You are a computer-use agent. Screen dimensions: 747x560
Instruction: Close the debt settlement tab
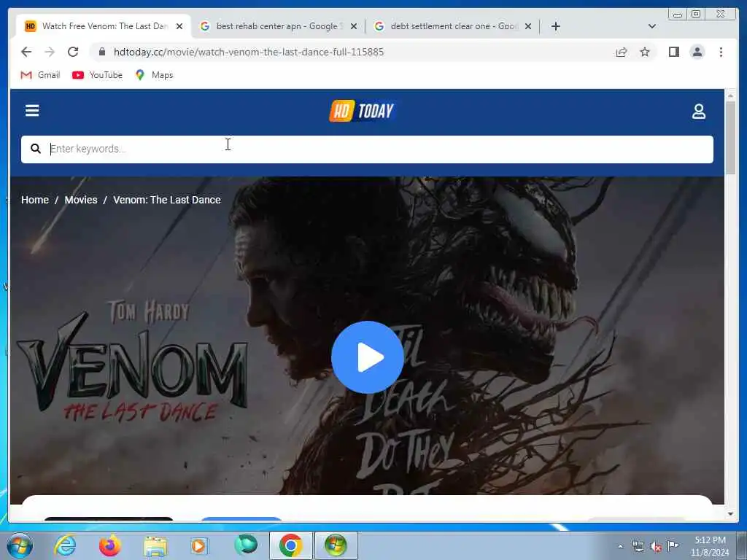[528, 26]
